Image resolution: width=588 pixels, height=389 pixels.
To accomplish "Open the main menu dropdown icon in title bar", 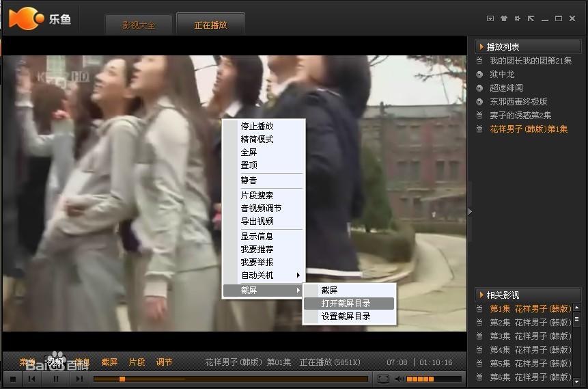I will click(490, 18).
